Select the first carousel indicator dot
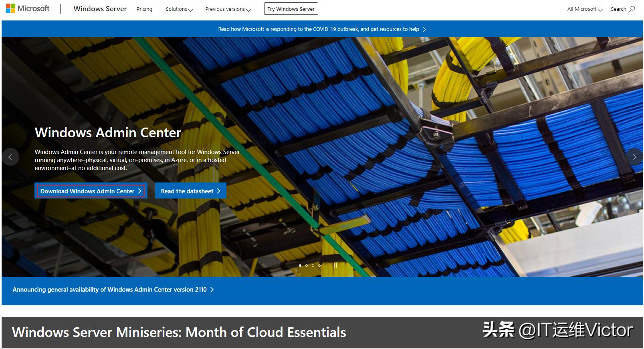 (x=300, y=266)
